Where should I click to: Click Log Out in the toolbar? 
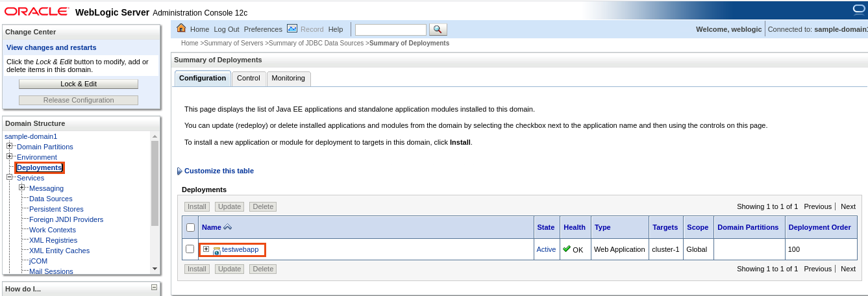(x=227, y=29)
